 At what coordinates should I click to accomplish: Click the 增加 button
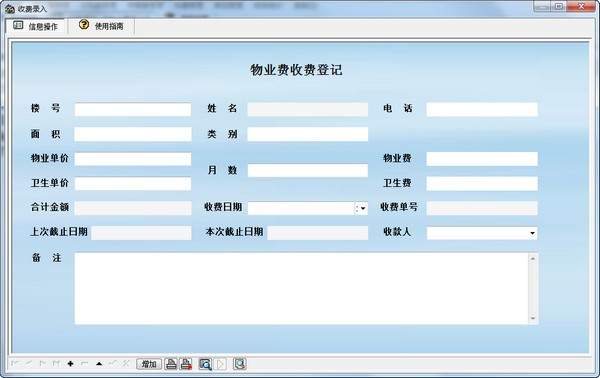click(149, 364)
